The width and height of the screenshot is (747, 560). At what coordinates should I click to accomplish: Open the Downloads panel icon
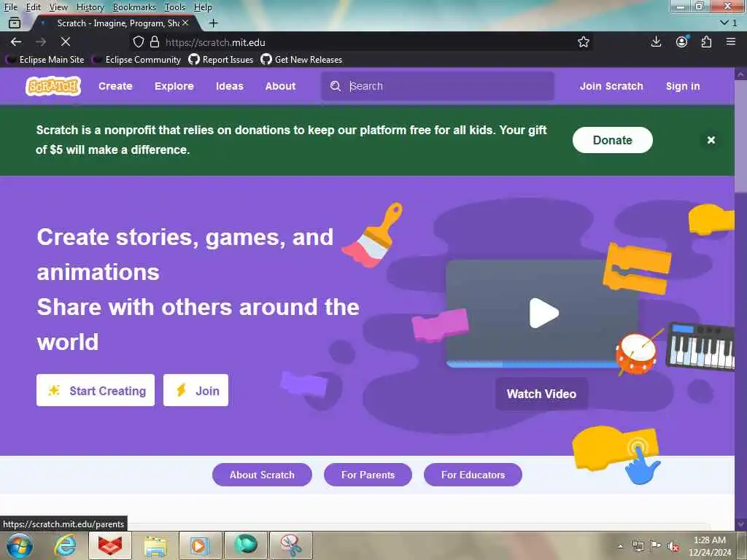(656, 42)
